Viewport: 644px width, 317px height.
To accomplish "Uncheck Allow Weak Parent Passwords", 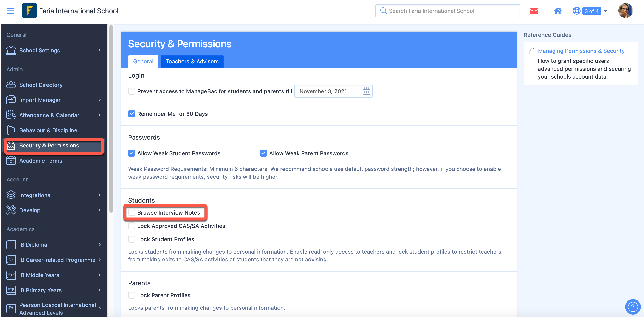I will pos(263,153).
